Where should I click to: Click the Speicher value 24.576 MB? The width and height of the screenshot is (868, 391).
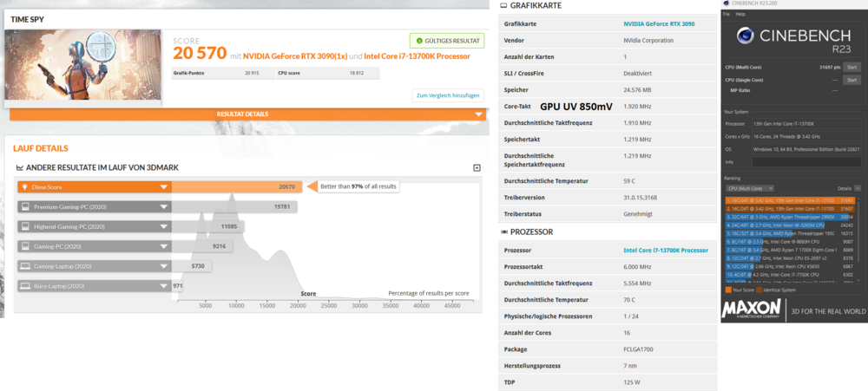click(x=638, y=89)
